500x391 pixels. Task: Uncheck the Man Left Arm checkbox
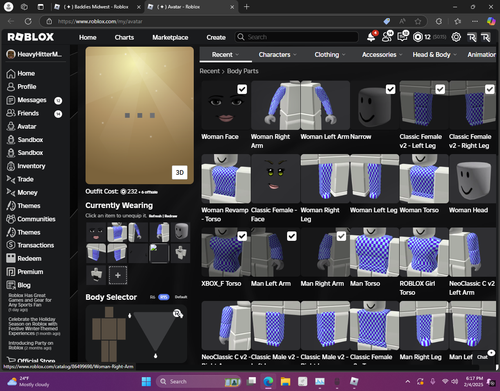[292, 236]
